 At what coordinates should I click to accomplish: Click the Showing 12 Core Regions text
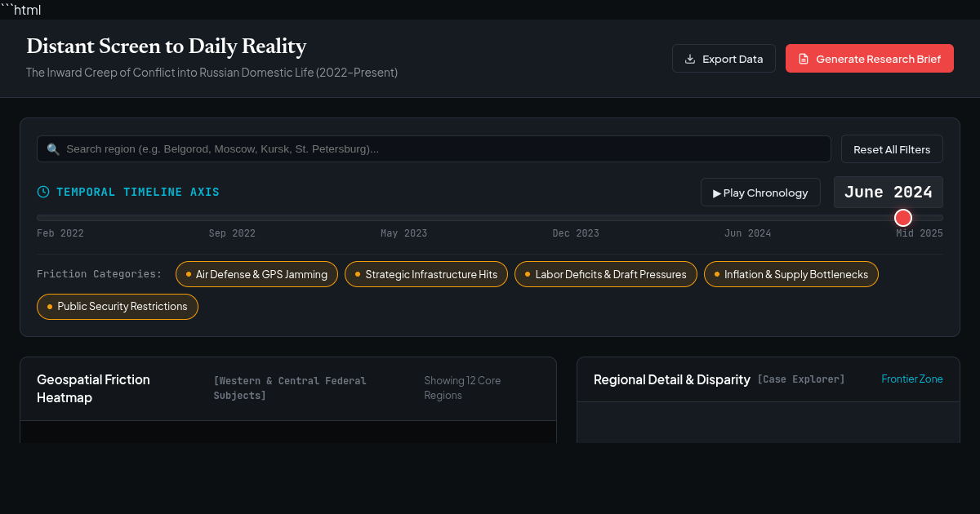point(462,388)
